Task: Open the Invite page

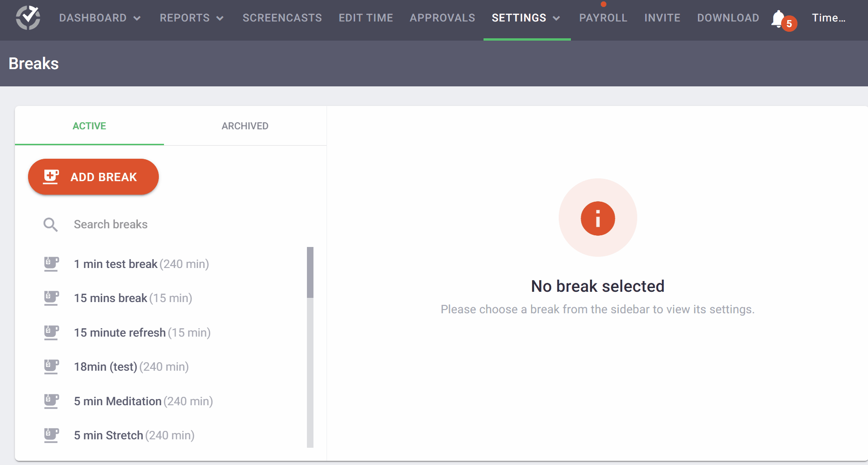Action: point(662,18)
